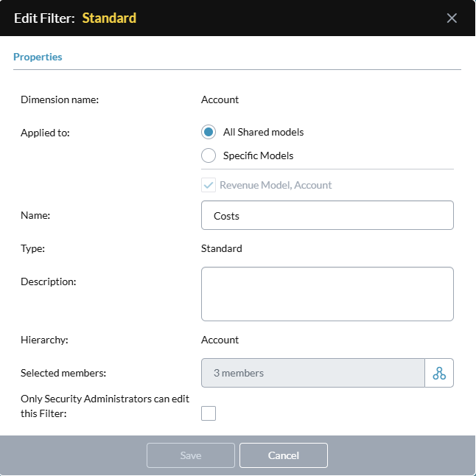
Task: Switch to the Properties tab
Action: (38, 57)
